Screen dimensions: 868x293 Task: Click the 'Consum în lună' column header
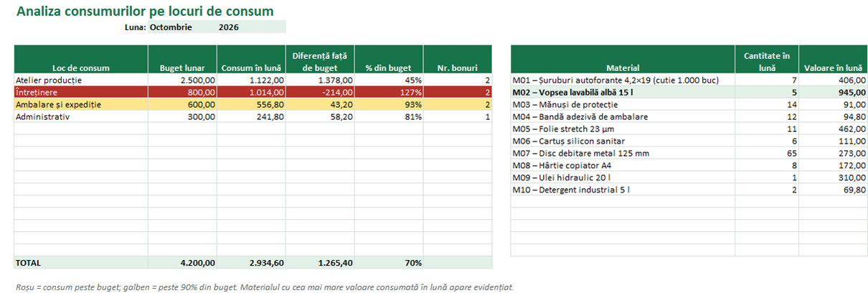pos(251,60)
